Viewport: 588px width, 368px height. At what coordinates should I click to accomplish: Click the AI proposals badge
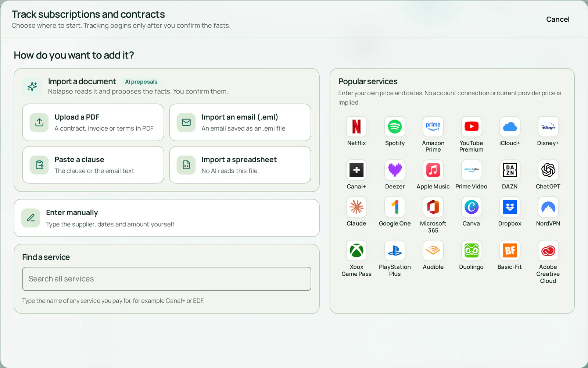[x=141, y=82]
